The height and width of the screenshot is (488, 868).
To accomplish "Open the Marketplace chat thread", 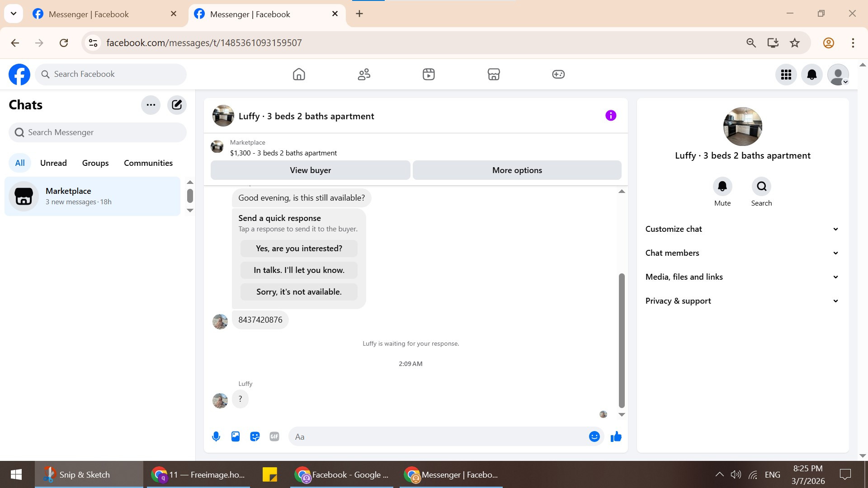I will coord(92,196).
